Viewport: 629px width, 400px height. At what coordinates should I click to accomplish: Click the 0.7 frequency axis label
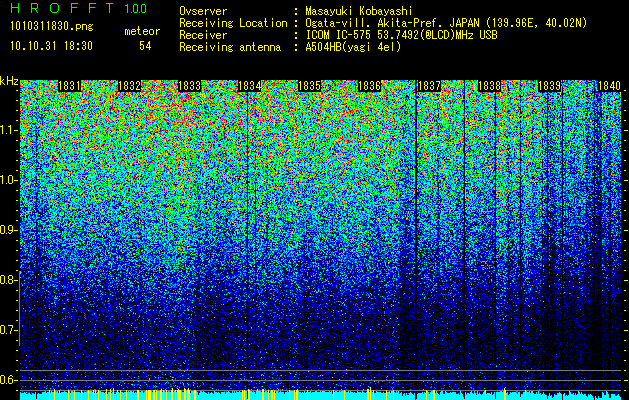(8, 330)
